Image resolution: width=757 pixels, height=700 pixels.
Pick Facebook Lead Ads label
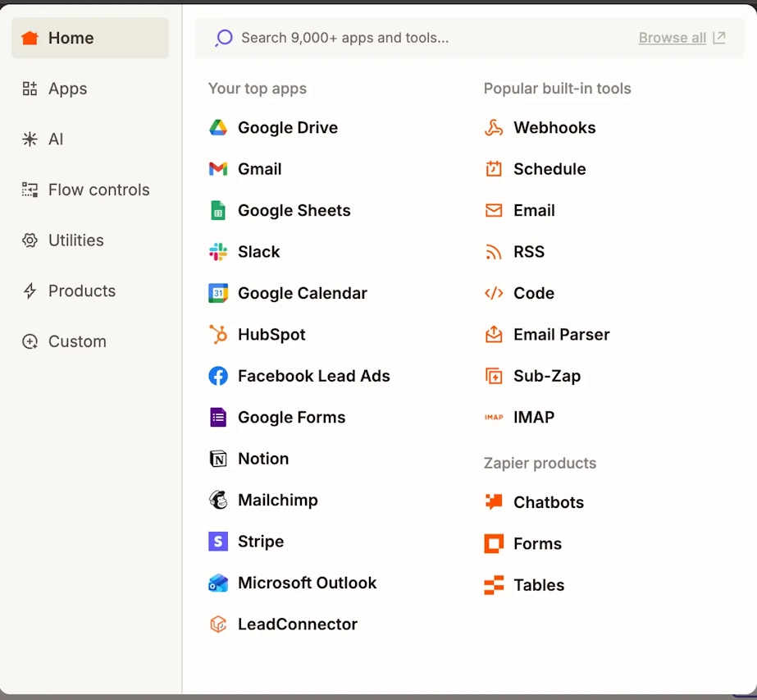314,376
